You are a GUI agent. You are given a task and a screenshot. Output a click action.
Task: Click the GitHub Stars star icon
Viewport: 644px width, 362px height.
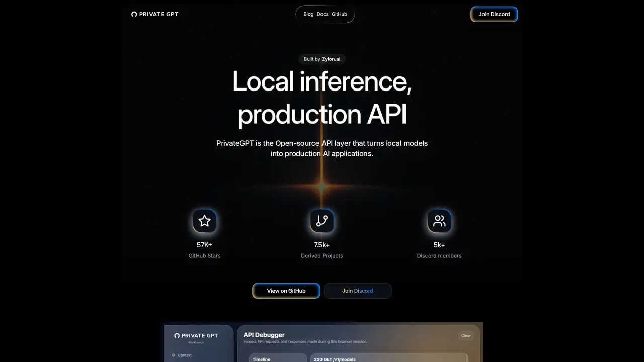pos(204,221)
